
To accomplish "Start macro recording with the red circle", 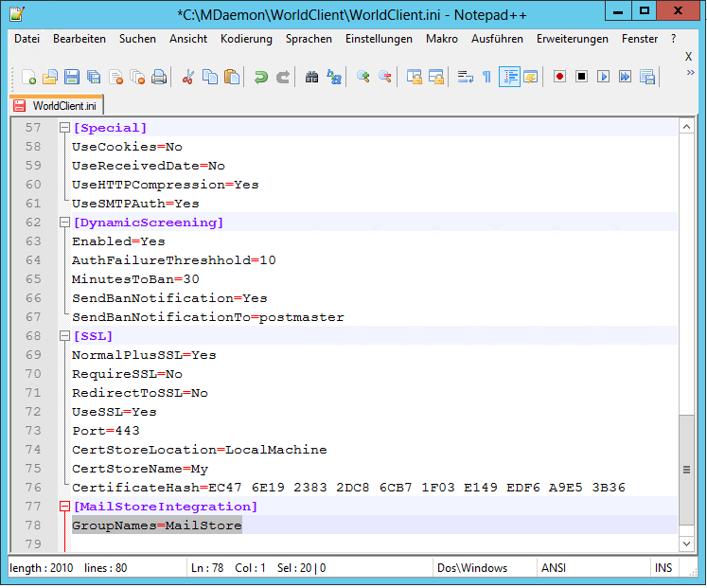I will click(x=560, y=77).
